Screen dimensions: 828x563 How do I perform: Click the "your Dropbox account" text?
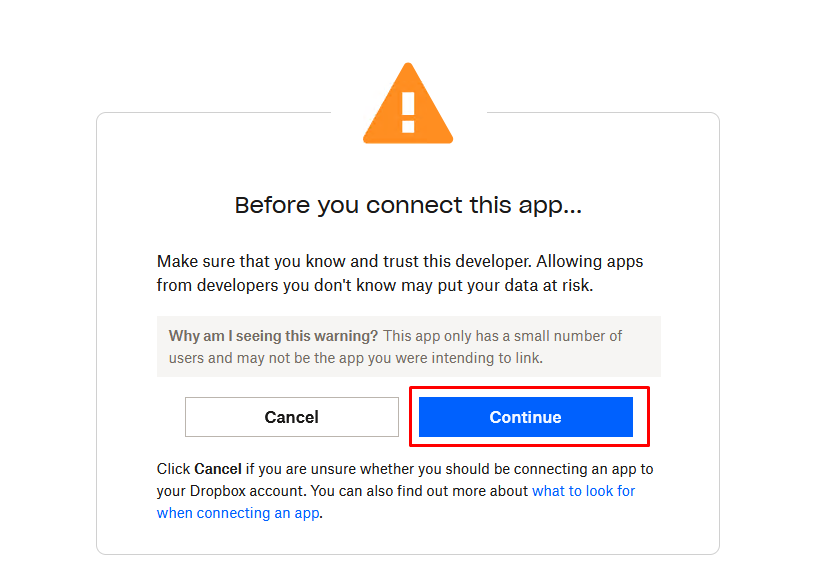click(231, 491)
